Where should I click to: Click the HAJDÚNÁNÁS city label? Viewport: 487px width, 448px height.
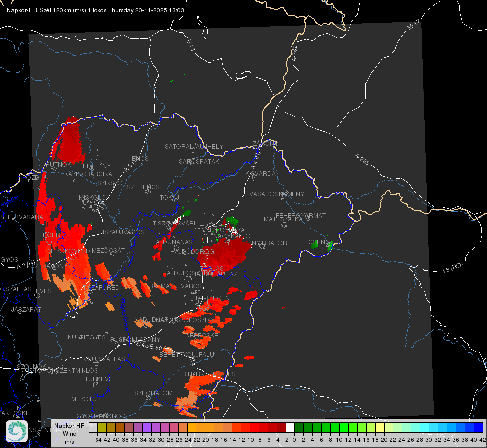(172, 242)
